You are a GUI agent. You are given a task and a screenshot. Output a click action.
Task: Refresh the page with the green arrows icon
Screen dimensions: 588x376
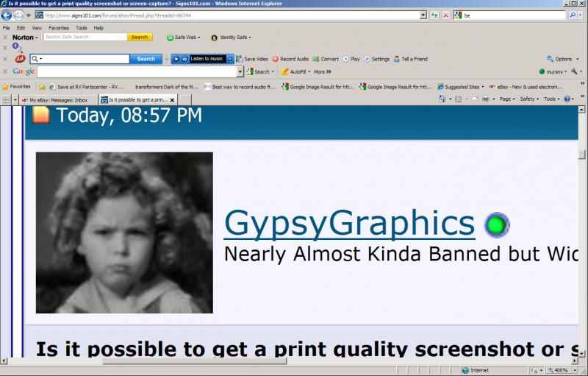pos(434,15)
